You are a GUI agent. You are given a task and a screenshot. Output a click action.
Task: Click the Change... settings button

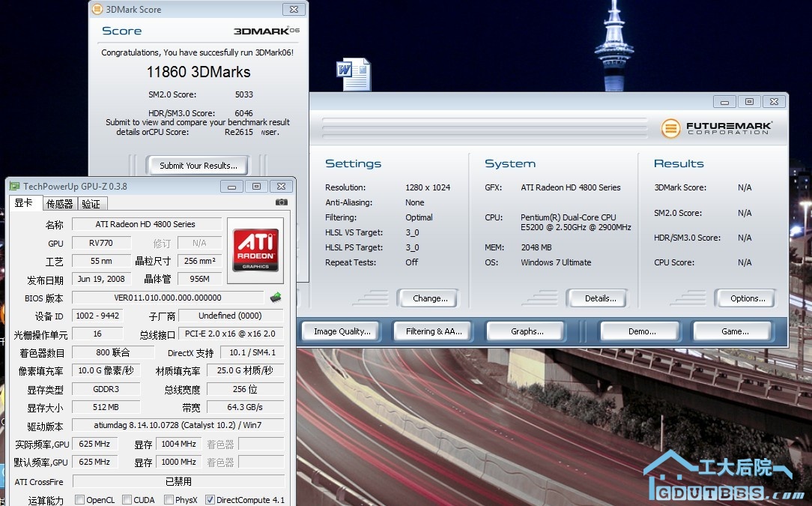(x=430, y=298)
